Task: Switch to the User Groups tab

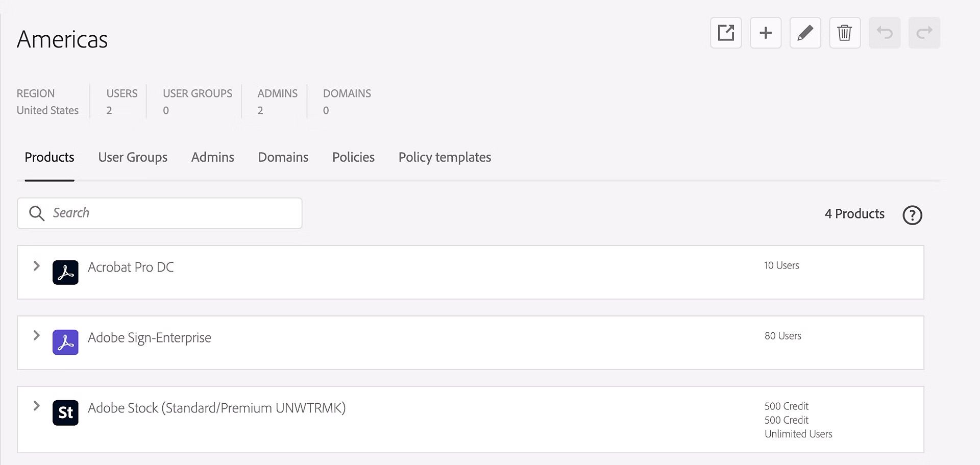Action: pos(133,157)
